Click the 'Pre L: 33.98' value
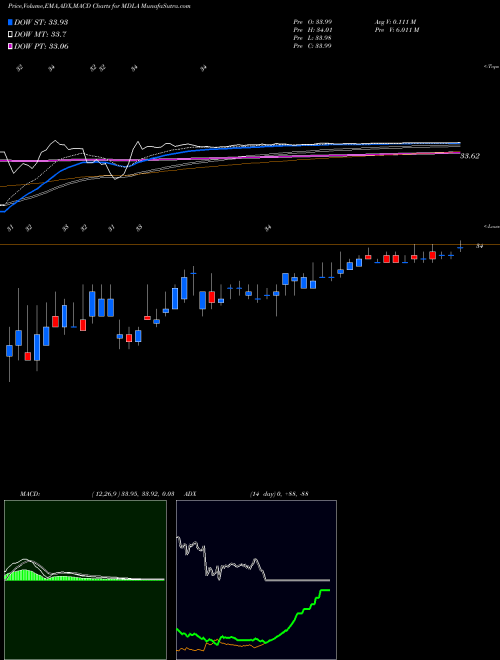500x660 pixels. pos(313,38)
